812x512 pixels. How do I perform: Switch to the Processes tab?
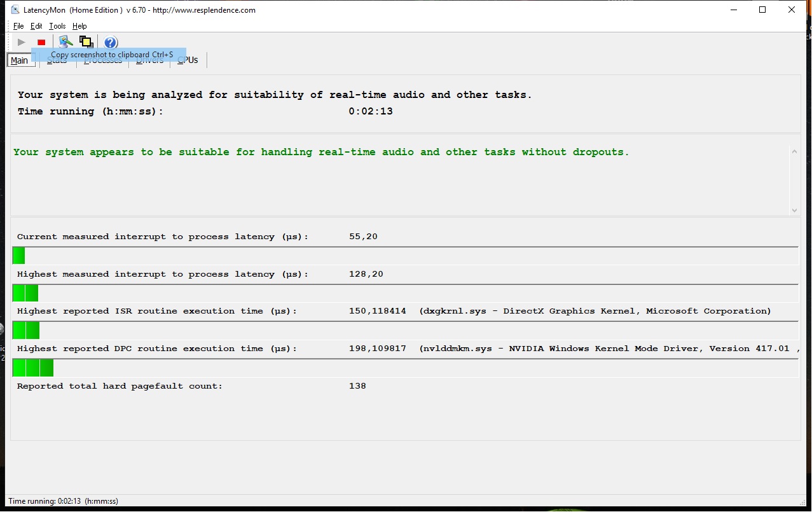[x=103, y=60]
